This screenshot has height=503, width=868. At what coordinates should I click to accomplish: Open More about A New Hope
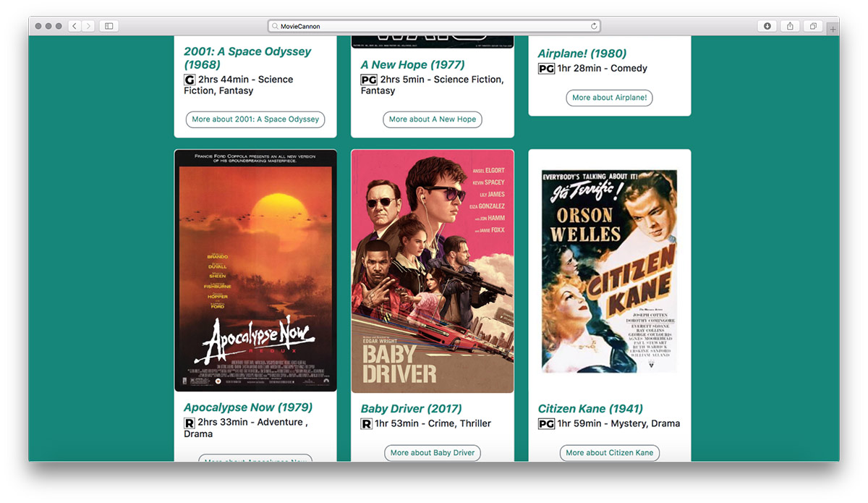click(x=433, y=119)
